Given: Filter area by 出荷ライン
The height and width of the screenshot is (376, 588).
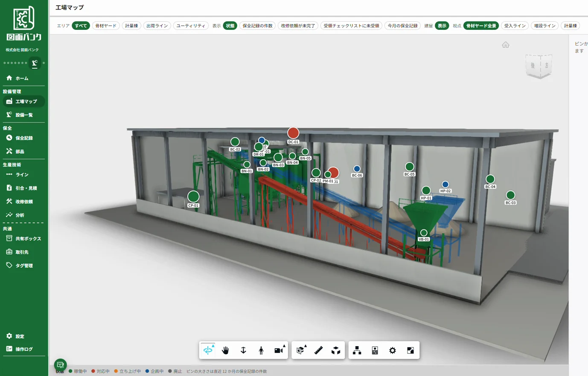Looking at the screenshot, I should 157,26.
